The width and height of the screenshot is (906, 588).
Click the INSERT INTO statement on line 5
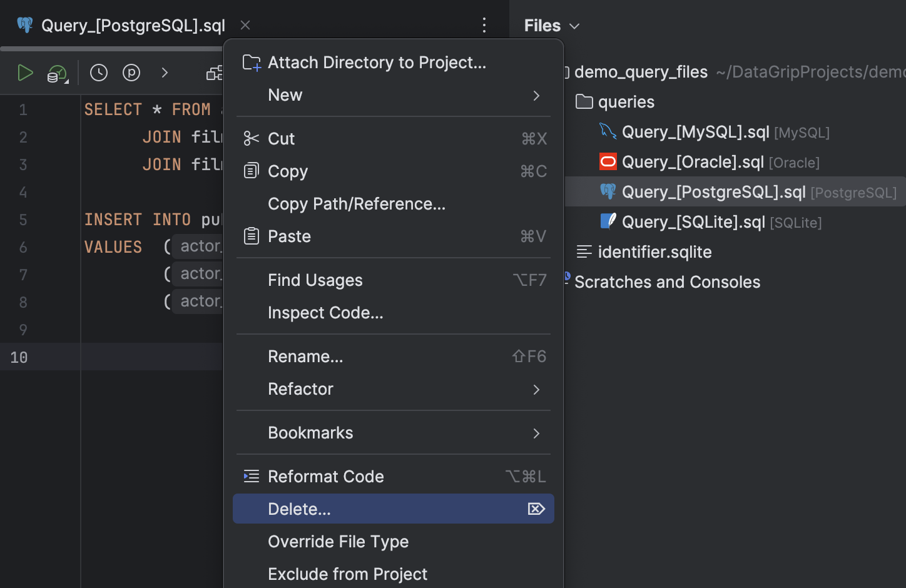click(x=138, y=220)
